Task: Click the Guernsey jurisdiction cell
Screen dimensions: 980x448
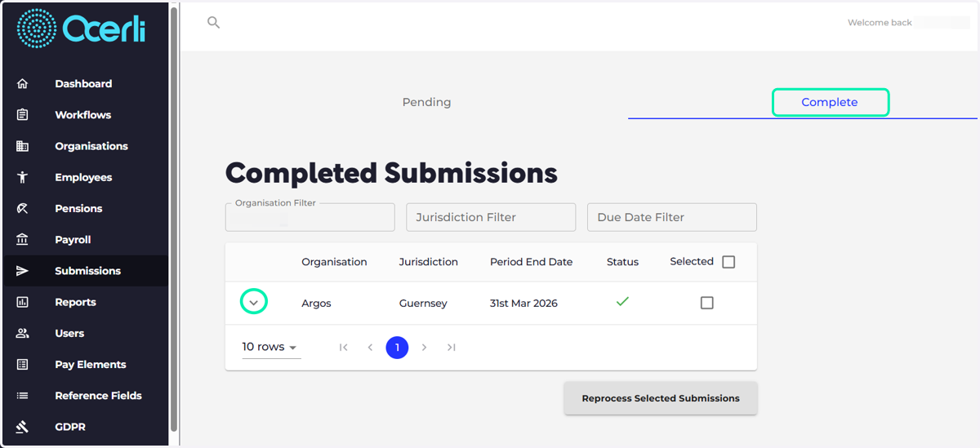Action: tap(423, 303)
